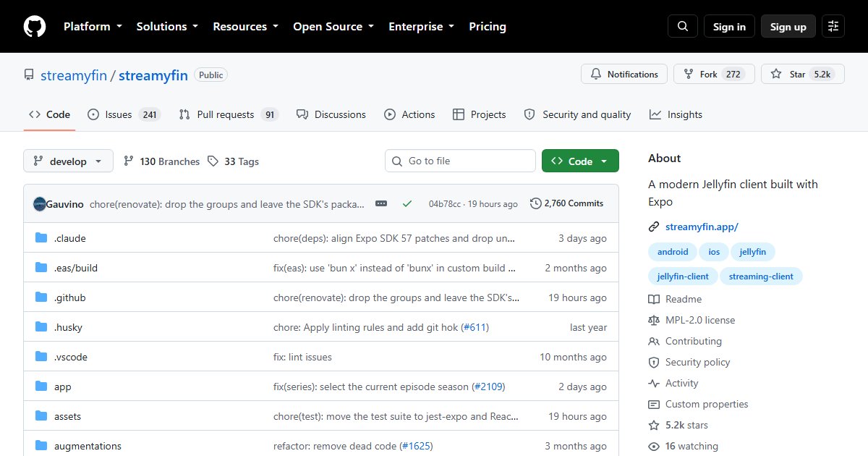The height and width of the screenshot is (456, 868).
Task: Switch to the Pull requests tab
Action: coord(229,114)
